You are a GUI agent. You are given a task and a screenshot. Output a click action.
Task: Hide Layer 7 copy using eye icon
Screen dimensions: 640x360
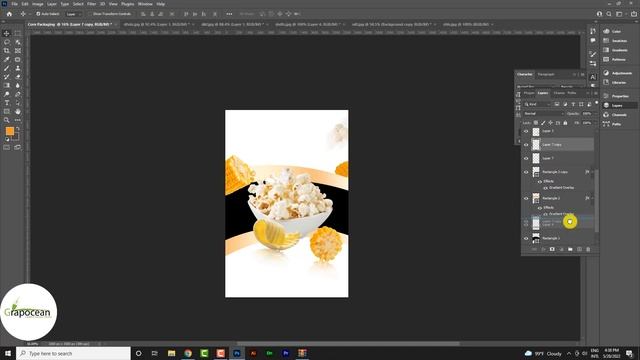coord(526,144)
